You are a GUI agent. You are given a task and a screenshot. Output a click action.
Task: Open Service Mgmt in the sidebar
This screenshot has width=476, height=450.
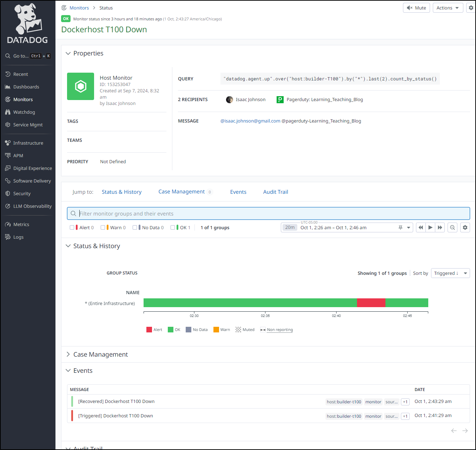tap(28, 125)
